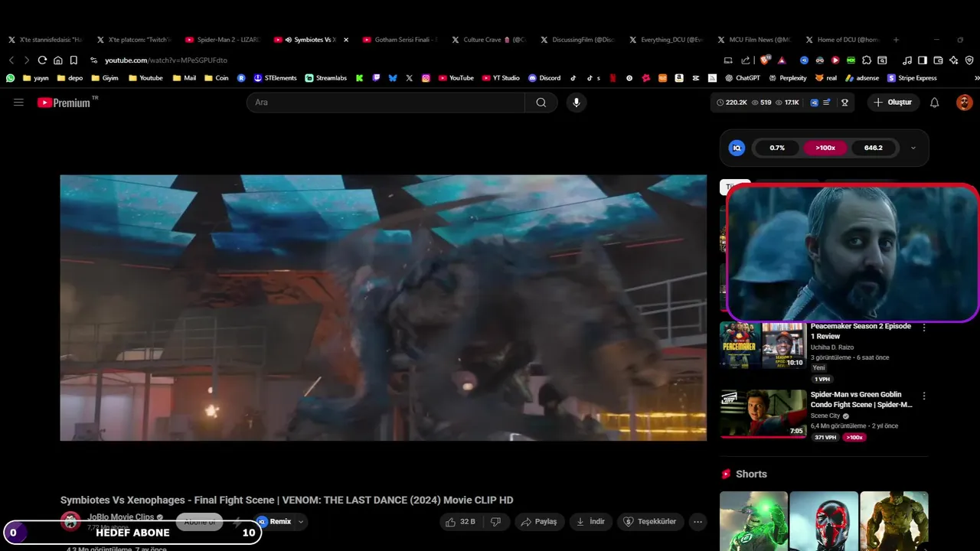Bookmark this page with the bookmark icon

click(x=73, y=60)
